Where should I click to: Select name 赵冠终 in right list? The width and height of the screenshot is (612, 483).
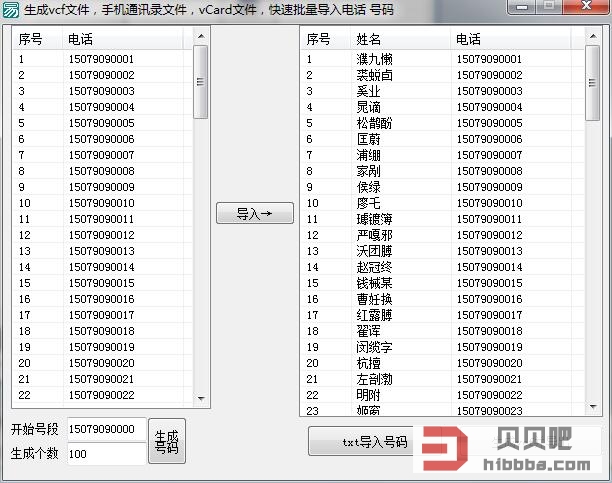[374, 267]
